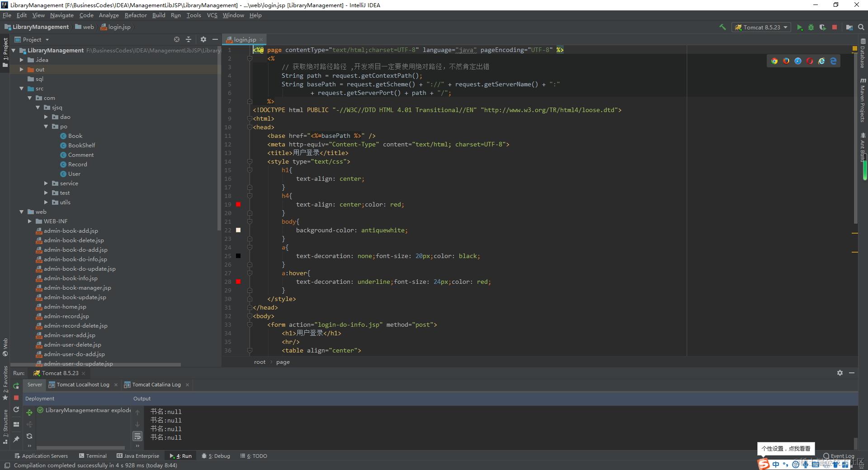The width and height of the screenshot is (868, 470).
Task: Toggle the Structure tool window
Action: tap(5, 427)
